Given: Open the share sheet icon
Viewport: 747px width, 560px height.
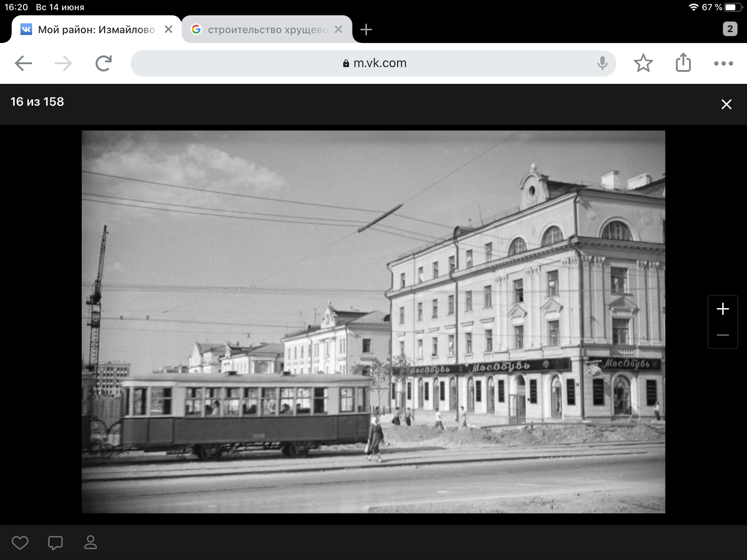Looking at the screenshot, I should coord(683,63).
